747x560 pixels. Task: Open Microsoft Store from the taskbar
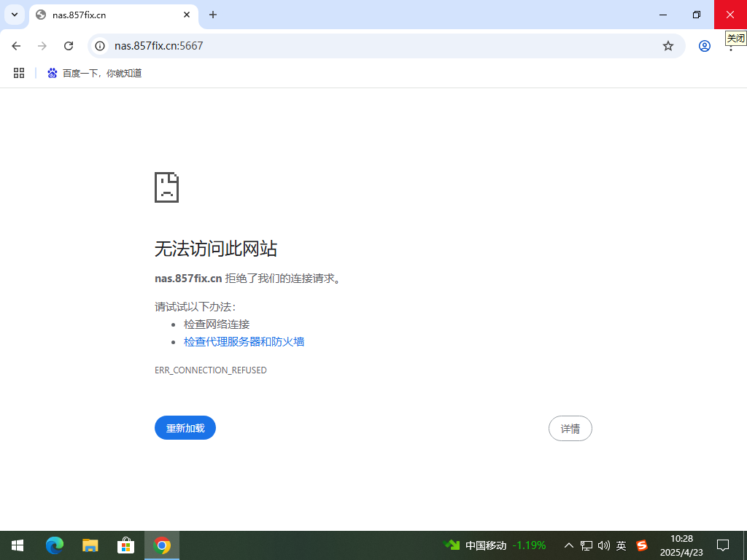click(x=125, y=545)
